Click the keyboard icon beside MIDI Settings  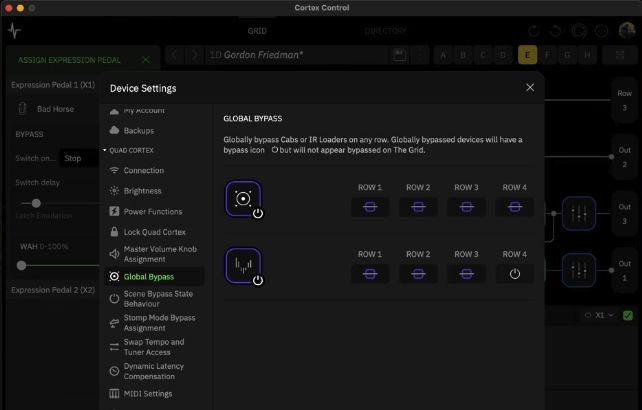(114, 393)
